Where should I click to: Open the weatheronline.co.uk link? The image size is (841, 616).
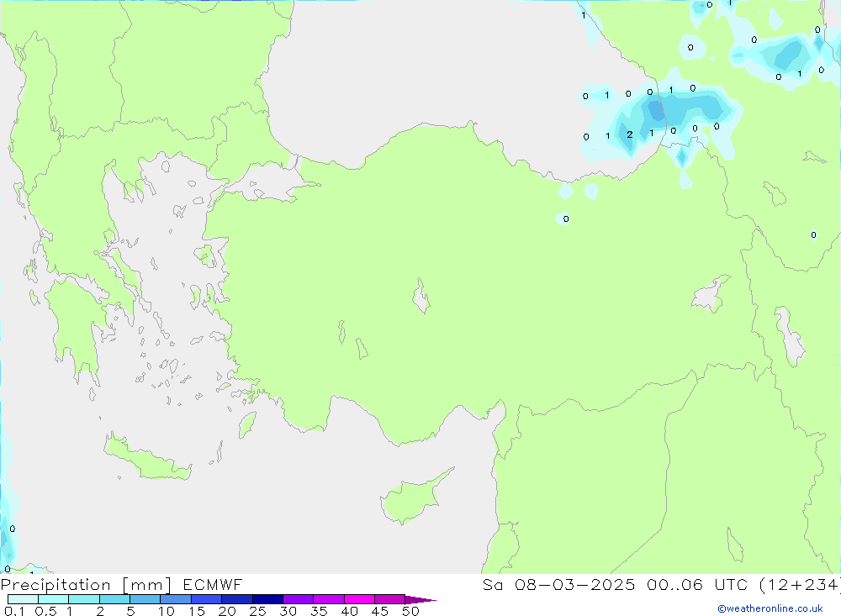(x=770, y=608)
